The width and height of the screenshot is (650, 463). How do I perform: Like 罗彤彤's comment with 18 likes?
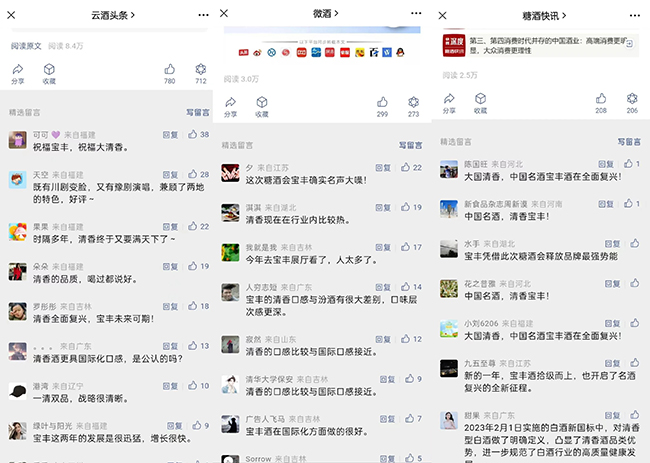(x=198, y=306)
